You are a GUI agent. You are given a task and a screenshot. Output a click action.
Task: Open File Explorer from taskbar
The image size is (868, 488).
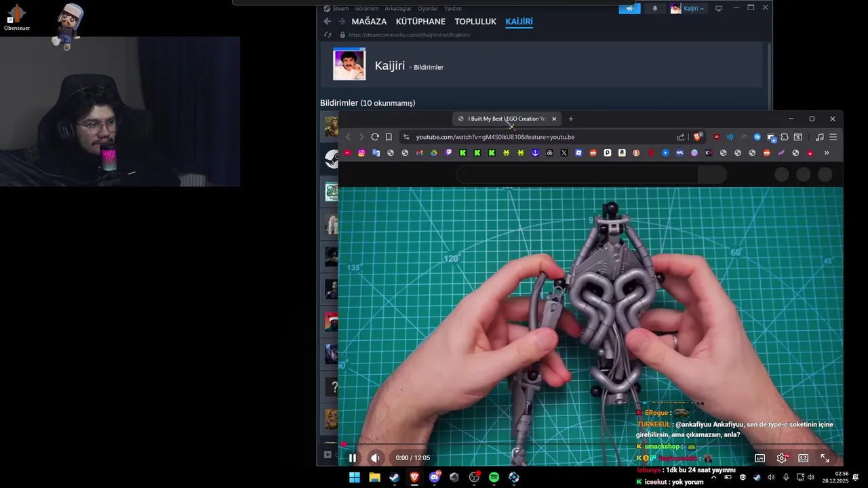pos(375,477)
